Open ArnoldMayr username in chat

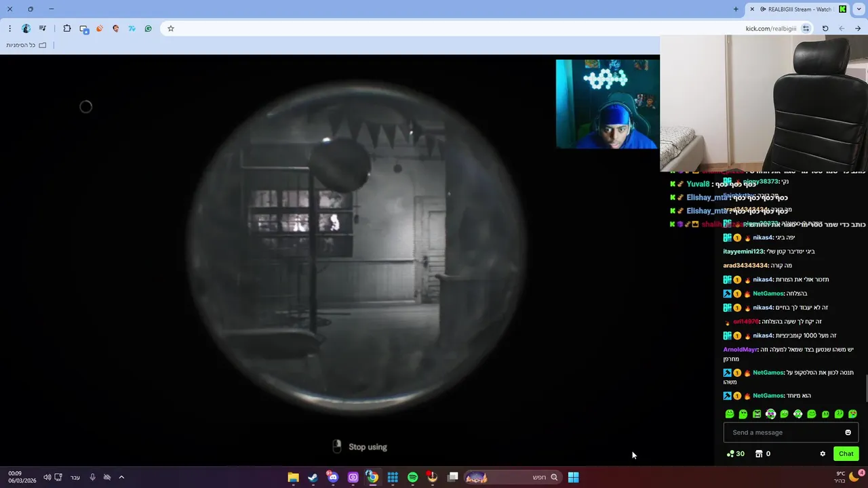click(x=740, y=350)
